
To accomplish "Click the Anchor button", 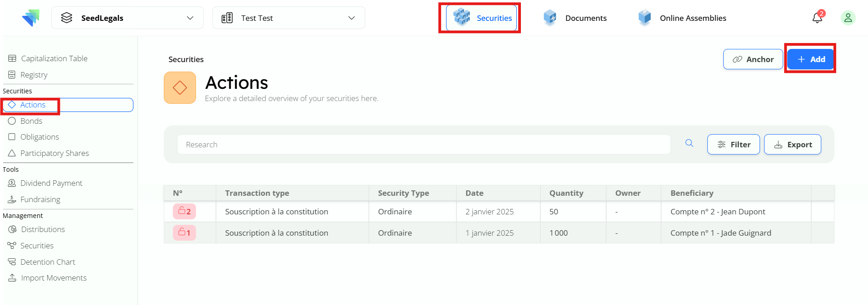I will [753, 59].
